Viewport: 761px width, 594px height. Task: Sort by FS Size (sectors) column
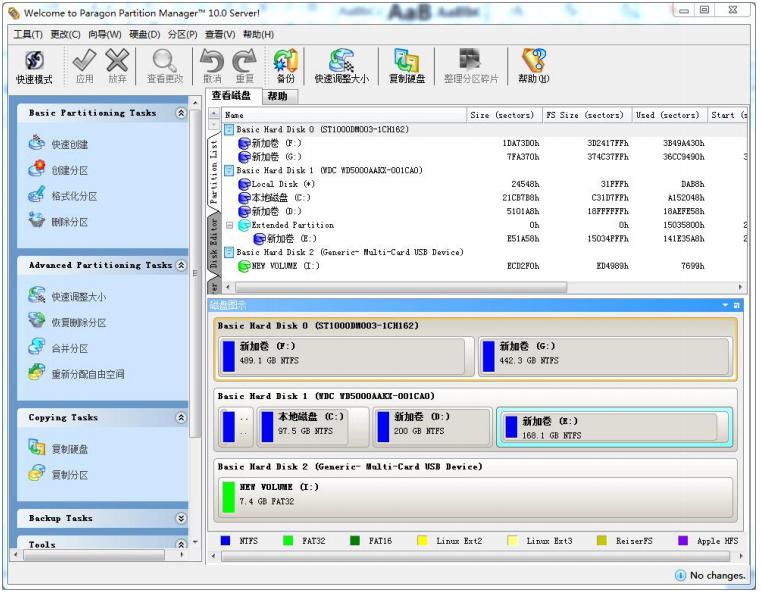[586, 115]
